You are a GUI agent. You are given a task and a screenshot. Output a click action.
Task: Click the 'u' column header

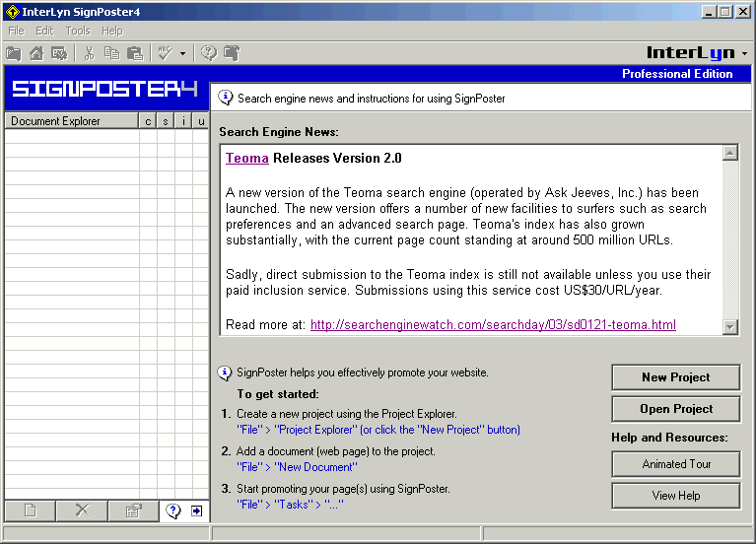[x=200, y=121]
